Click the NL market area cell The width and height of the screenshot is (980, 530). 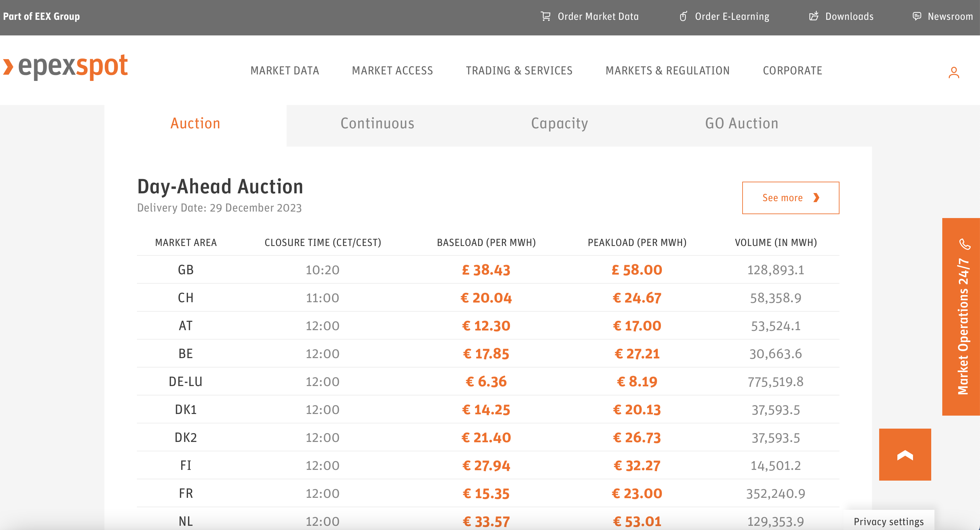point(186,521)
